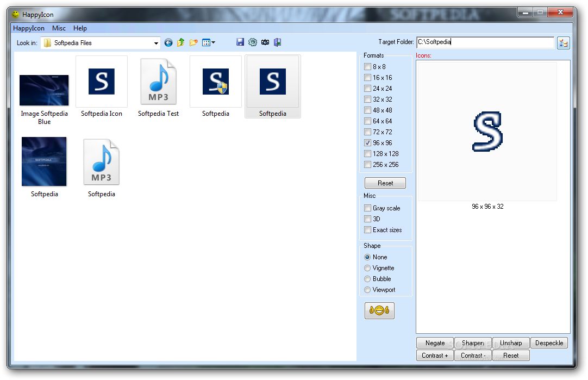Click the camera capture icon
The image size is (588, 380).
(265, 42)
